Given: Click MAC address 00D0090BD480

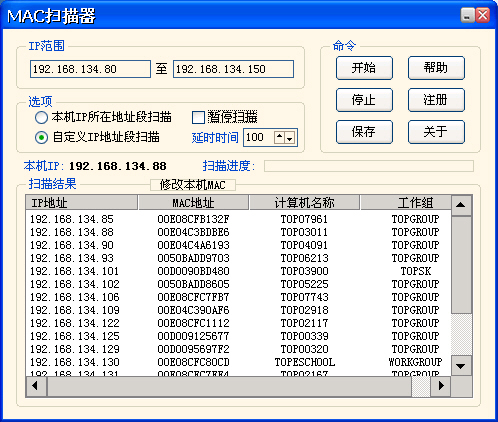Looking at the screenshot, I should (193, 271).
